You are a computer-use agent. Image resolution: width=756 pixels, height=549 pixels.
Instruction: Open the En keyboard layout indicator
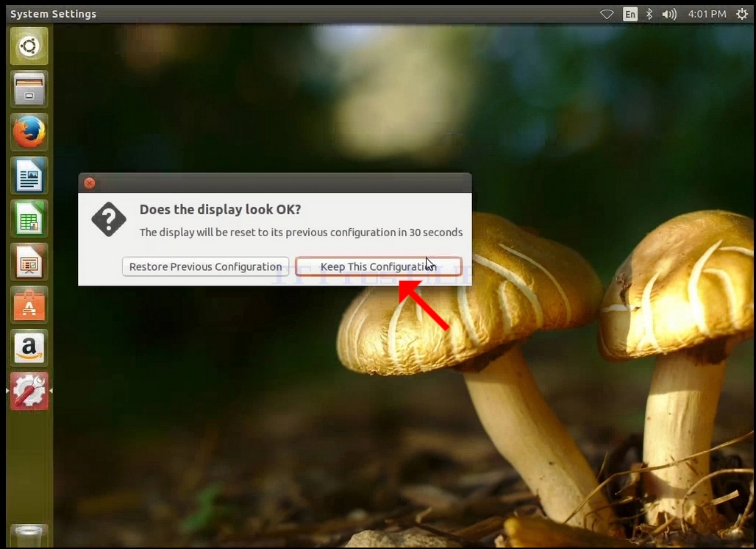click(630, 14)
